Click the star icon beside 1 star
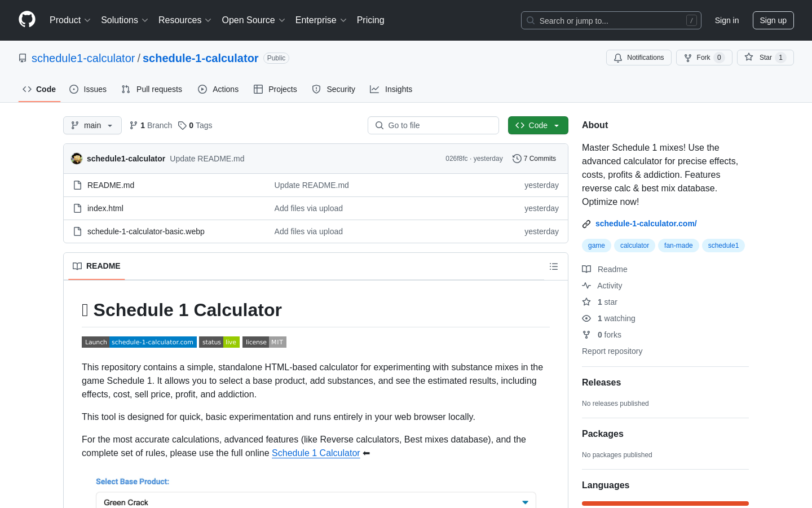This screenshot has width=812, height=508. tap(586, 302)
